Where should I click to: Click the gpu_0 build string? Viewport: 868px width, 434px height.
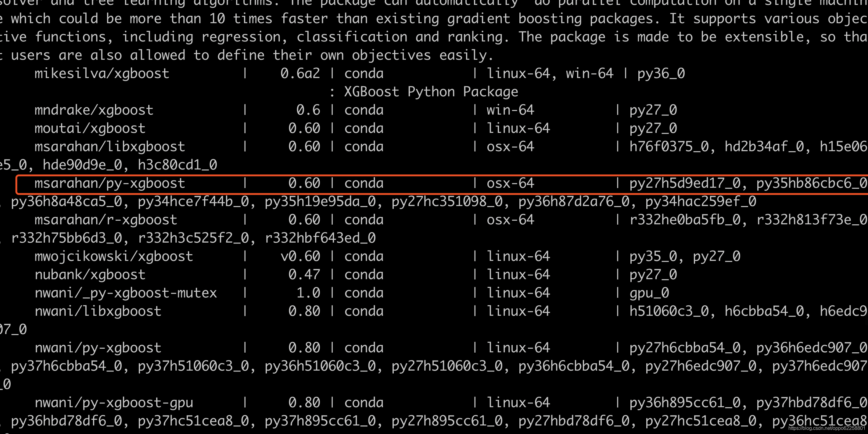pos(649,293)
